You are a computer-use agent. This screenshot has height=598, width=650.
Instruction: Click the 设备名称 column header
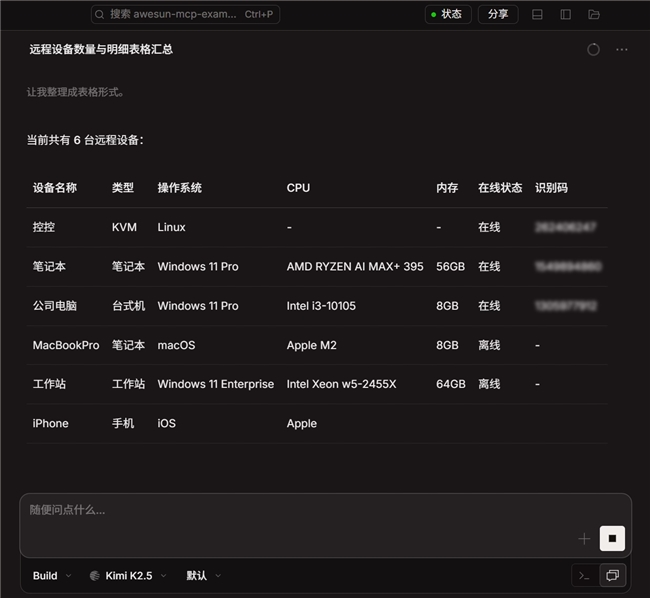[55, 188]
